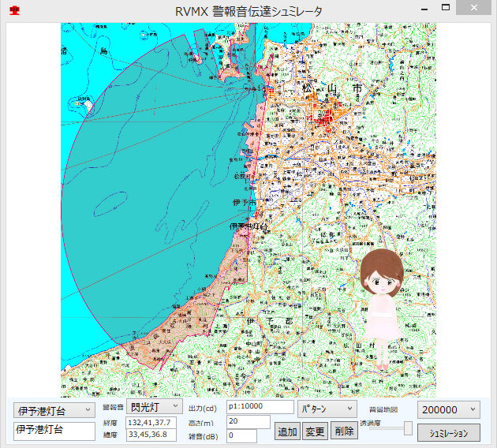Click the 経度 longitude input field
This screenshot has height=448, width=497.
(151, 423)
